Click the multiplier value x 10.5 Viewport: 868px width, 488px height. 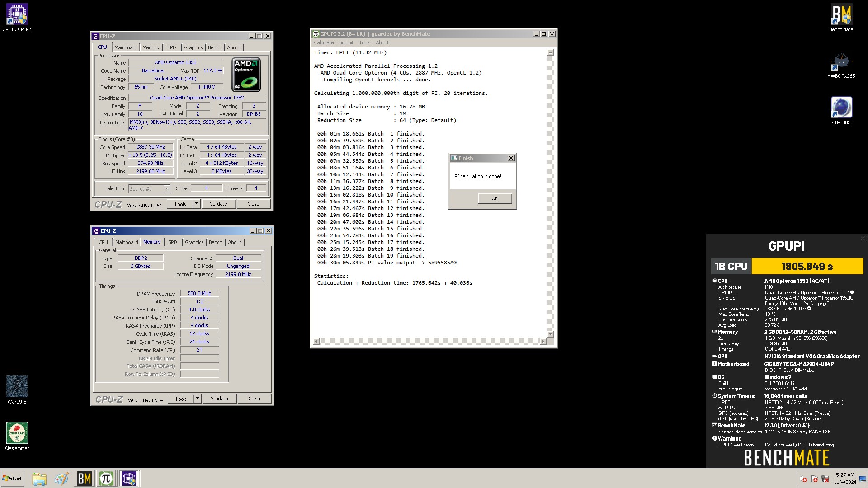point(151,155)
